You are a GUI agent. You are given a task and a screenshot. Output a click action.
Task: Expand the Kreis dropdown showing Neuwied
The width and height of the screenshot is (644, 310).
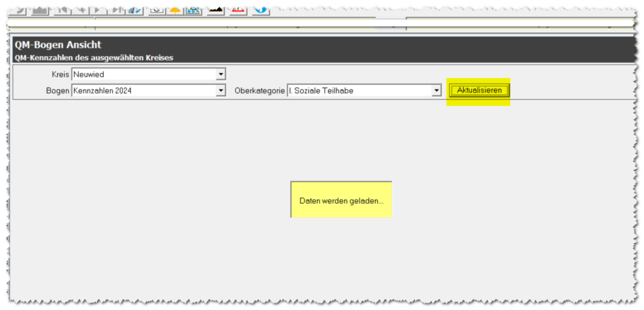pos(221,75)
